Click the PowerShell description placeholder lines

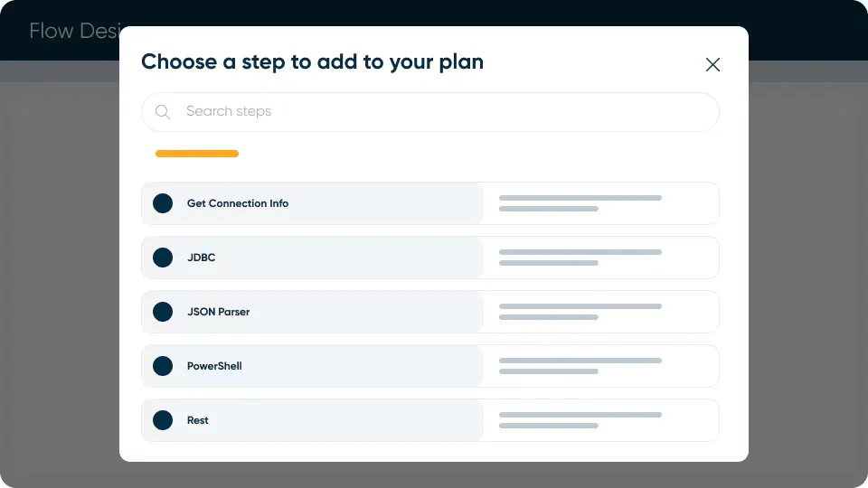pyautogui.click(x=580, y=366)
